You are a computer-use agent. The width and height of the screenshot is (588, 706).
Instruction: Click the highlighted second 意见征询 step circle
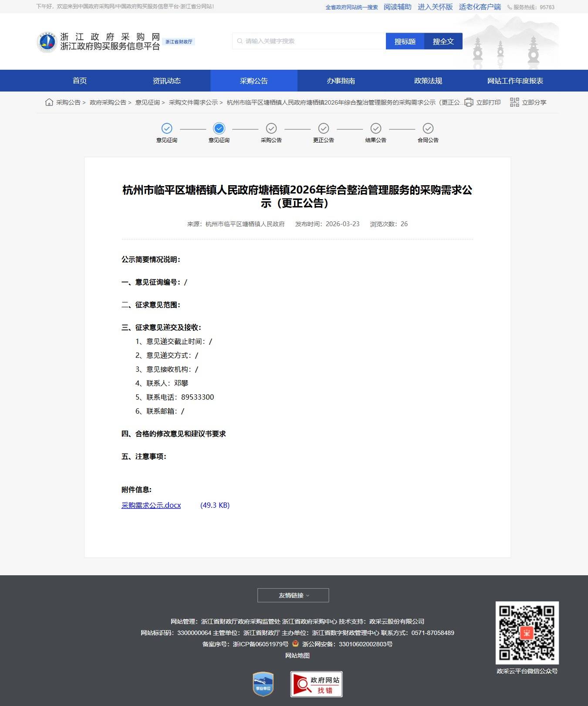click(219, 128)
